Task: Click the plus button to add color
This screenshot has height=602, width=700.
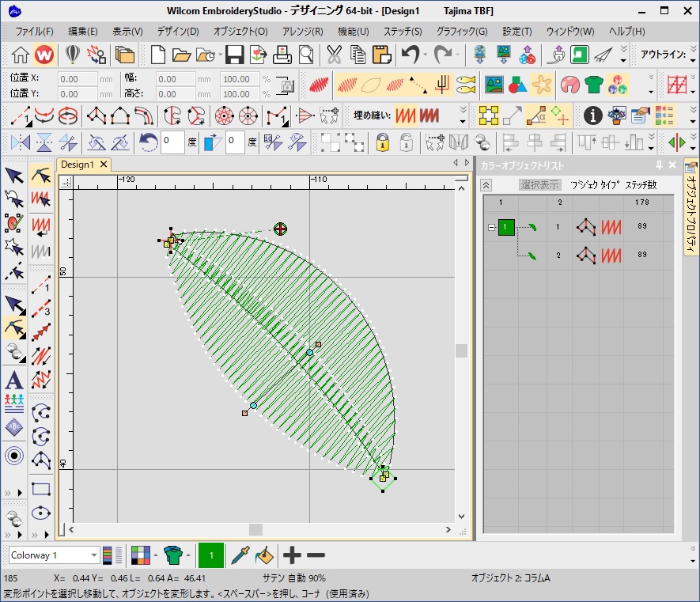Action: (293, 555)
